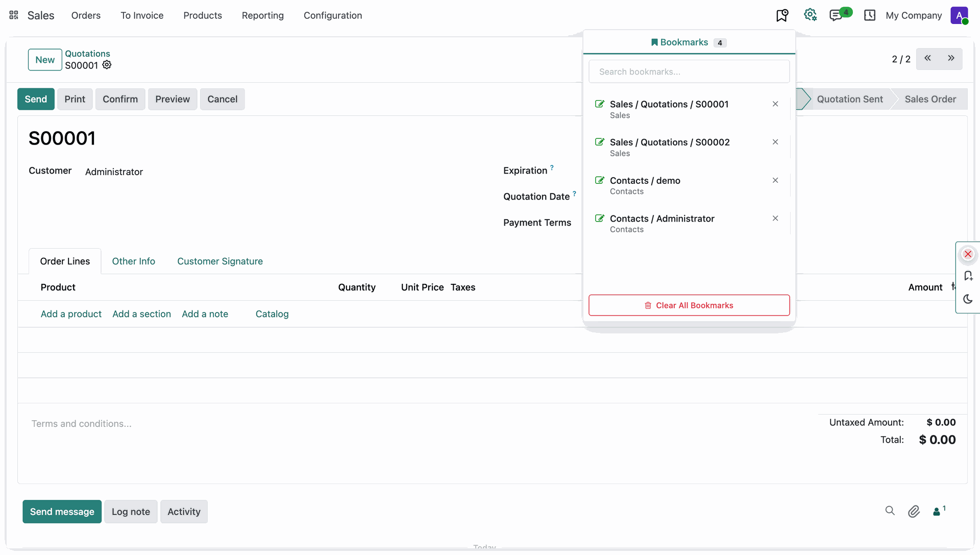
Task: Add current page as bookmark icon
Action: (968, 276)
